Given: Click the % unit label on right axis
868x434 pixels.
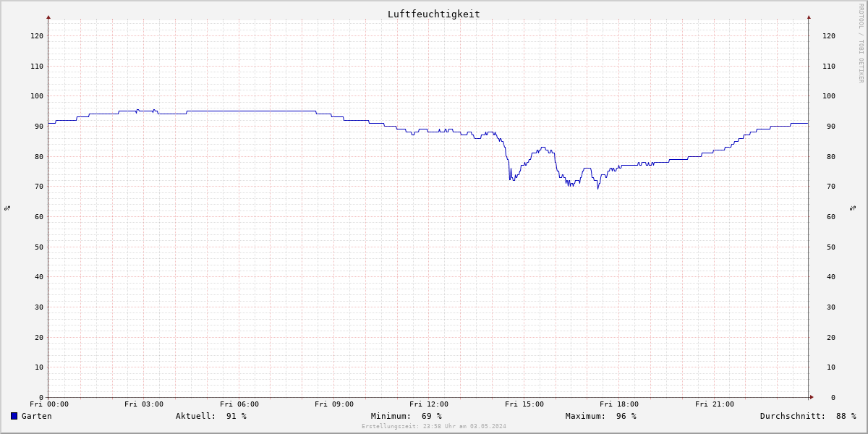Looking at the screenshot, I should 852,208.
